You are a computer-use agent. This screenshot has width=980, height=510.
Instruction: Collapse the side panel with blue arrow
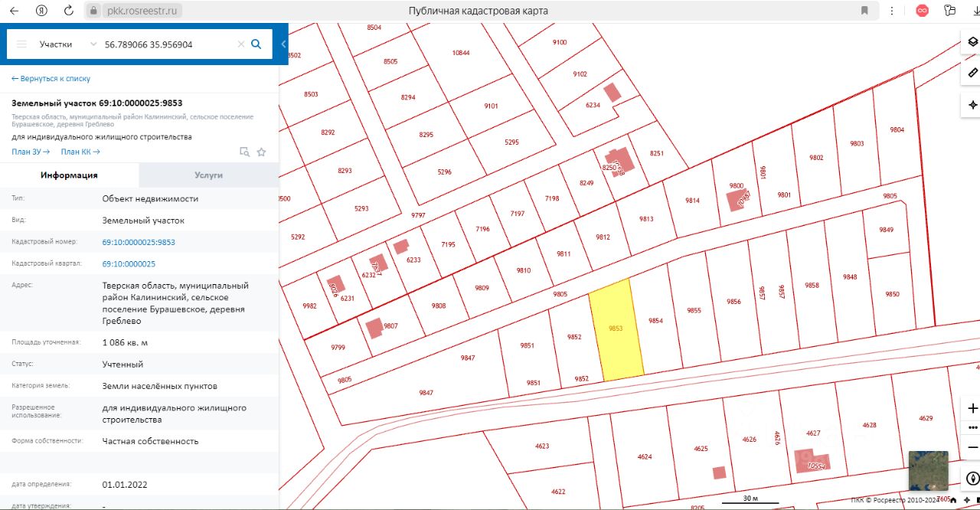pos(283,44)
